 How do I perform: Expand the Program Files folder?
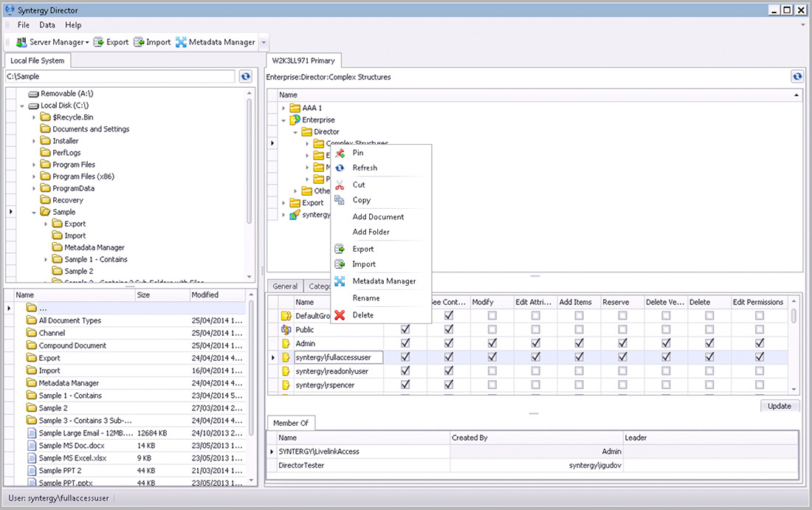click(x=35, y=165)
